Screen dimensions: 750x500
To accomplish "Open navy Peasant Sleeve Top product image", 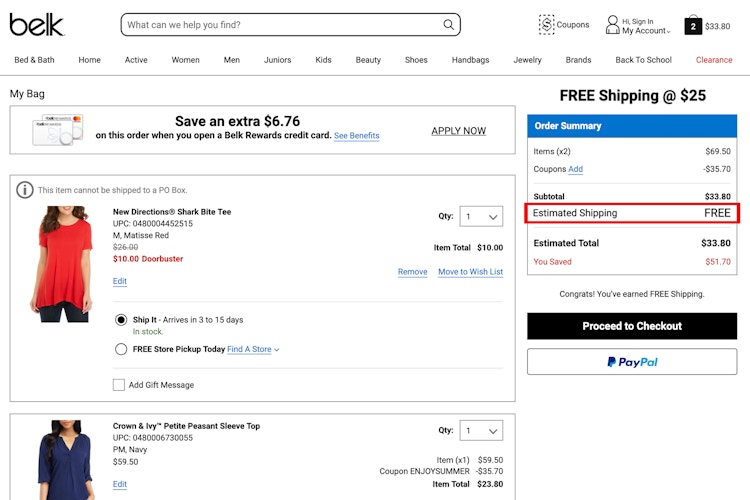I will (x=66, y=460).
